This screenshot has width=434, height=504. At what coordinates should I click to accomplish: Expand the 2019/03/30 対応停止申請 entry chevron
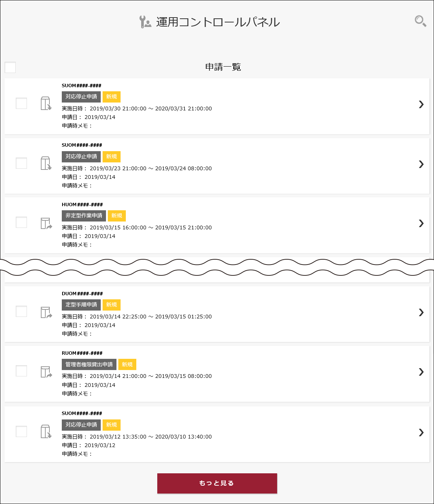pos(421,104)
